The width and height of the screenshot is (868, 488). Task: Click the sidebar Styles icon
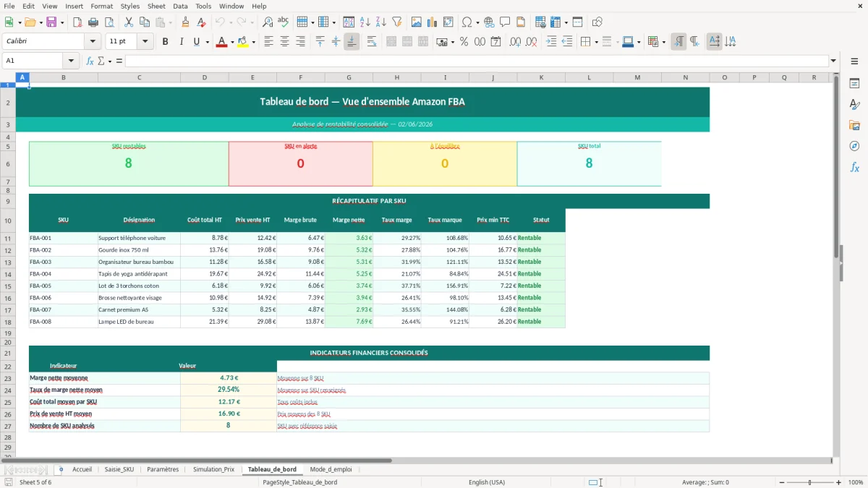[x=854, y=105]
